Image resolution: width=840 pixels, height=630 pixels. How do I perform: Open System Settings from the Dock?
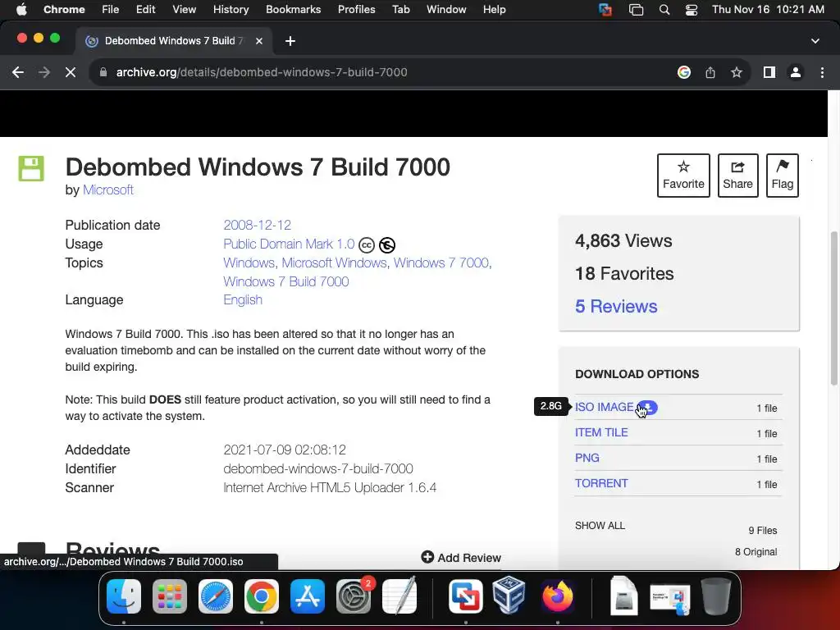click(x=354, y=596)
